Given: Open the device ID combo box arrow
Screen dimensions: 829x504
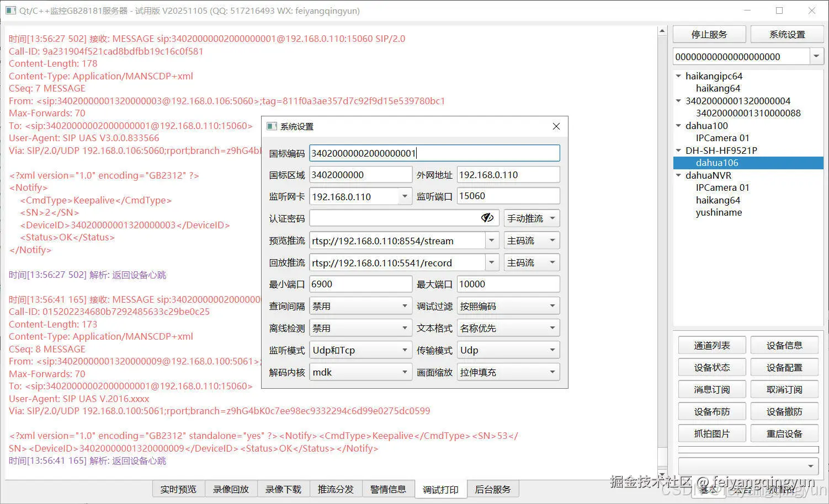Looking at the screenshot, I should click(816, 56).
